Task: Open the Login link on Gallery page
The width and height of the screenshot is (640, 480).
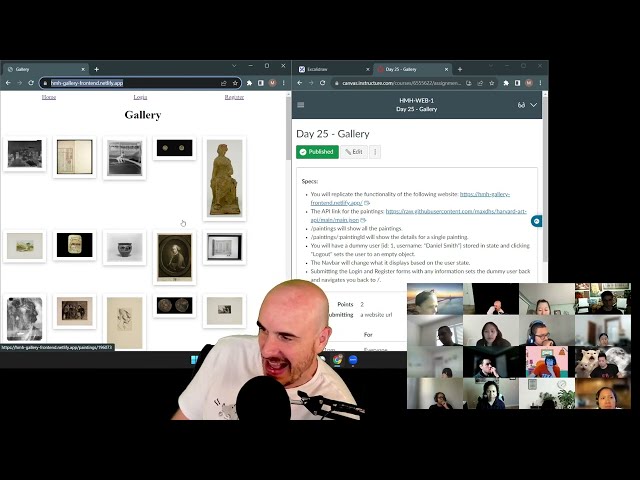Action: pos(140,97)
